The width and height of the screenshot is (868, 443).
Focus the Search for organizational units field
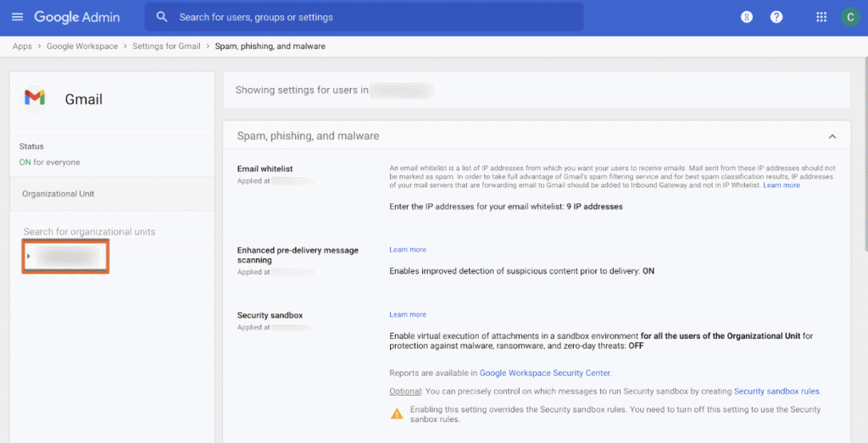tap(108, 231)
